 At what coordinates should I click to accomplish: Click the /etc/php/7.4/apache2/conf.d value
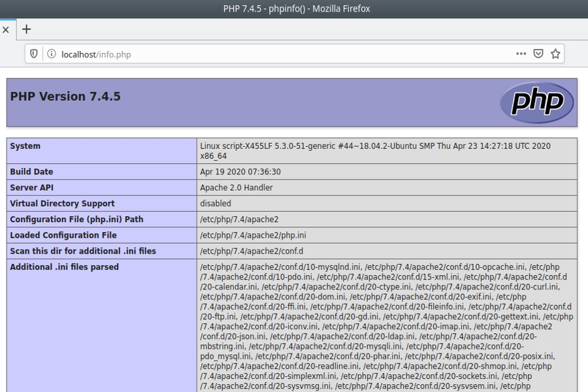252,251
